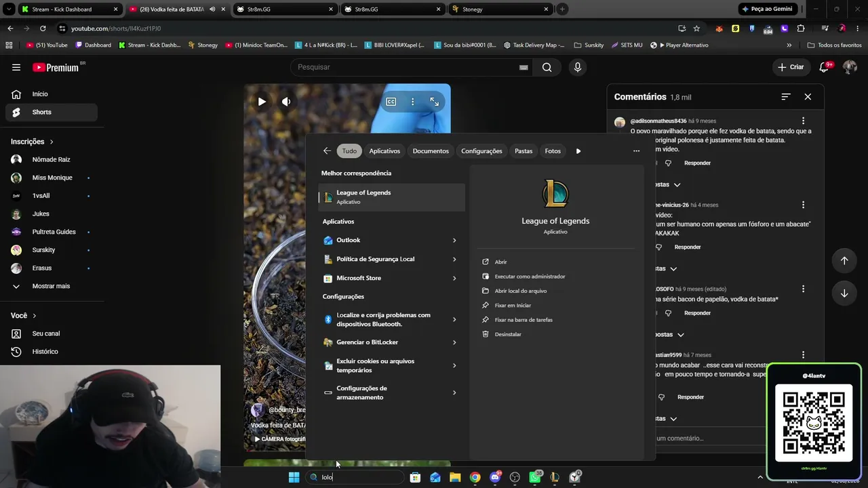This screenshot has width=868, height=488.
Task: Select the Pastas search filter
Action: 524,151
